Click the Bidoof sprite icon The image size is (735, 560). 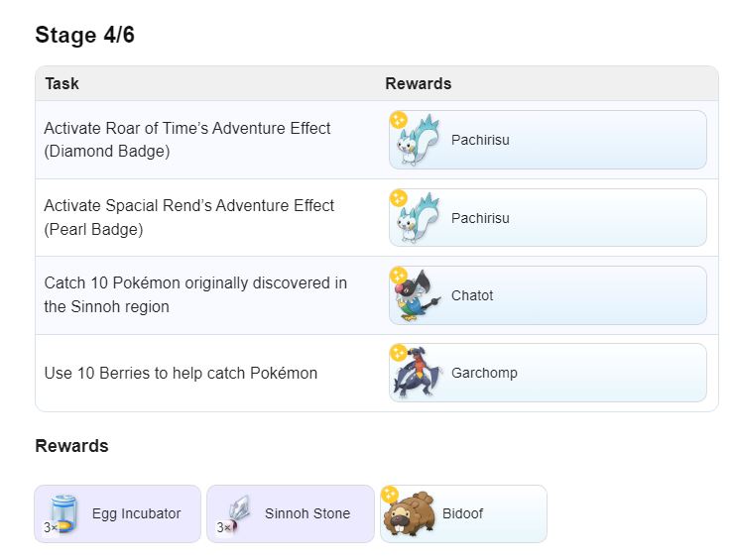409,515
